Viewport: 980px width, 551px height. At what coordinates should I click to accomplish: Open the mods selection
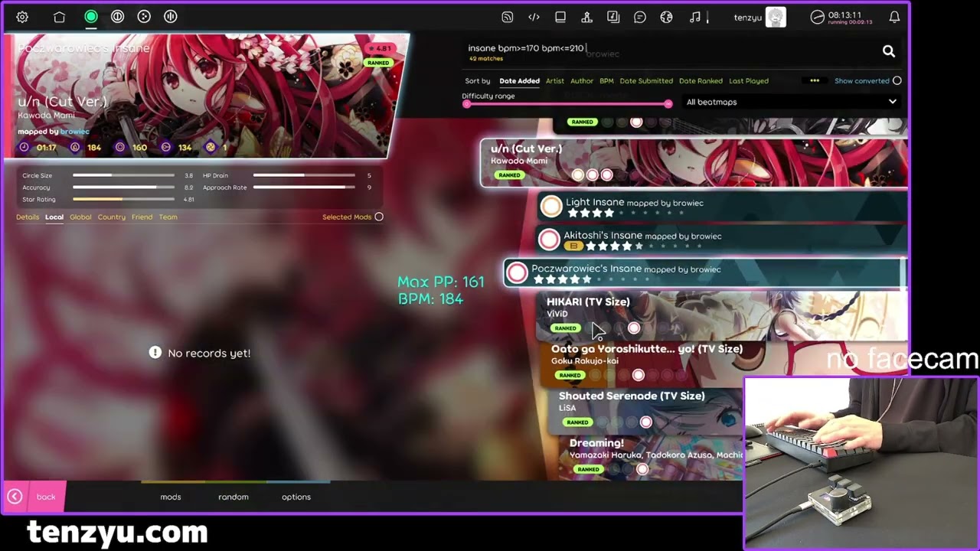click(171, 497)
